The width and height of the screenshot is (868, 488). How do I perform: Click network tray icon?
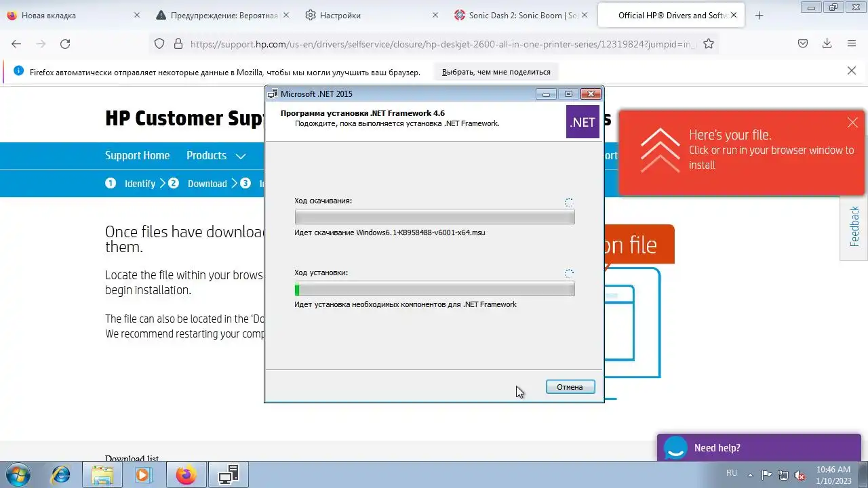tap(783, 474)
